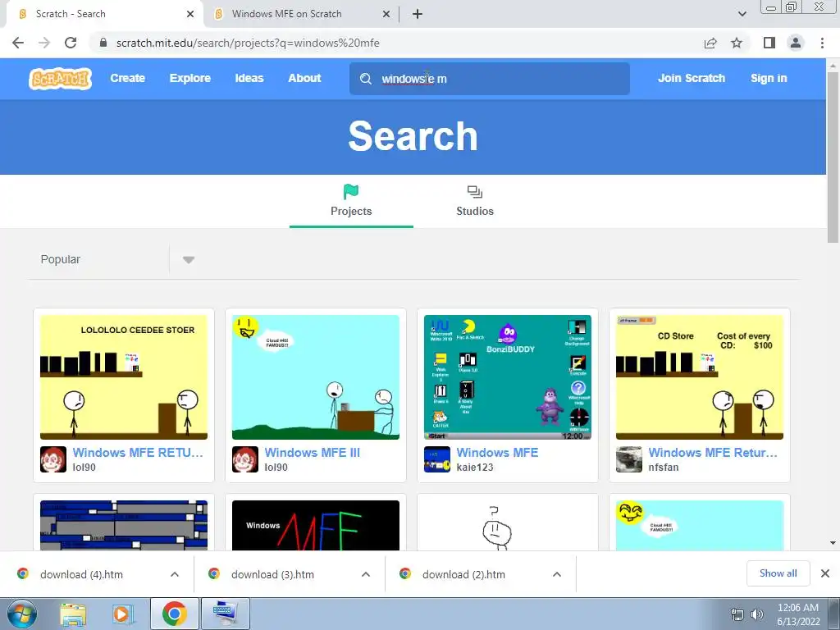Select the Projects tab
This screenshot has width=840, height=630.
tap(351, 202)
